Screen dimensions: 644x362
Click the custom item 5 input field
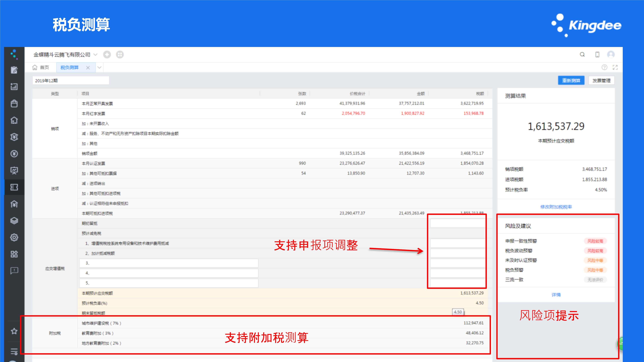pyautogui.click(x=169, y=283)
